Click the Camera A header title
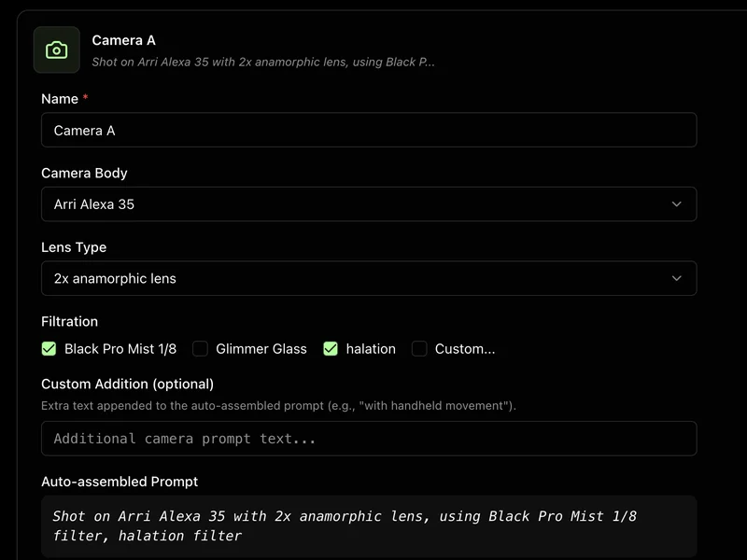 click(123, 40)
